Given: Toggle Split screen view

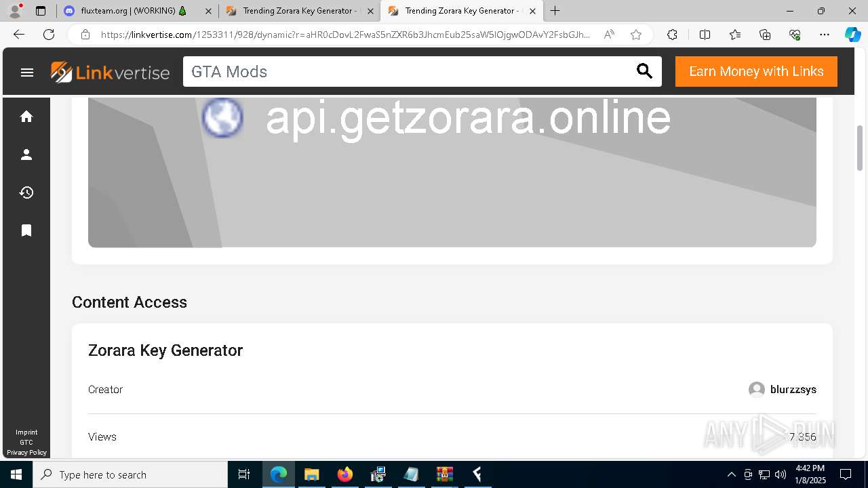Looking at the screenshot, I should click(705, 35).
